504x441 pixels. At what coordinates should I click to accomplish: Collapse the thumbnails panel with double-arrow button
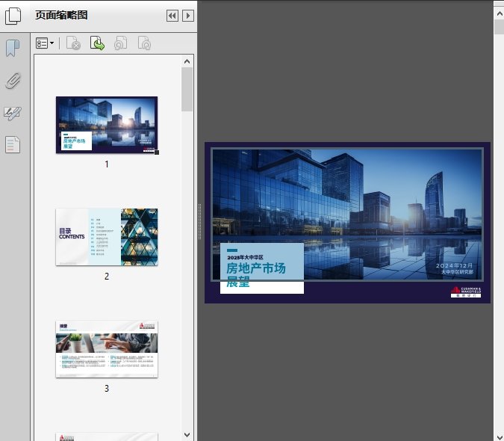pos(172,16)
